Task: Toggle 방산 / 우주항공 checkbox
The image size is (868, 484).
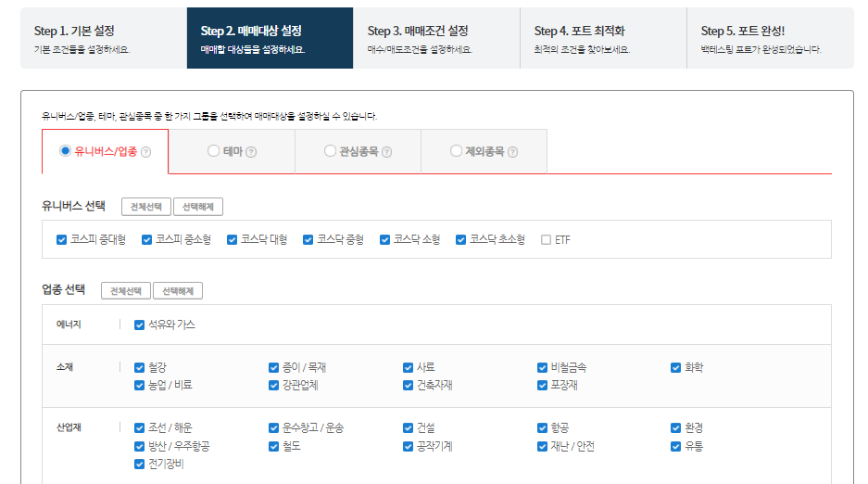Action: [140, 446]
